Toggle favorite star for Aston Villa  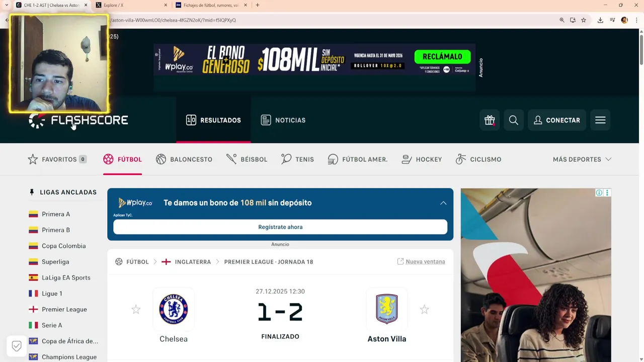click(x=424, y=310)
